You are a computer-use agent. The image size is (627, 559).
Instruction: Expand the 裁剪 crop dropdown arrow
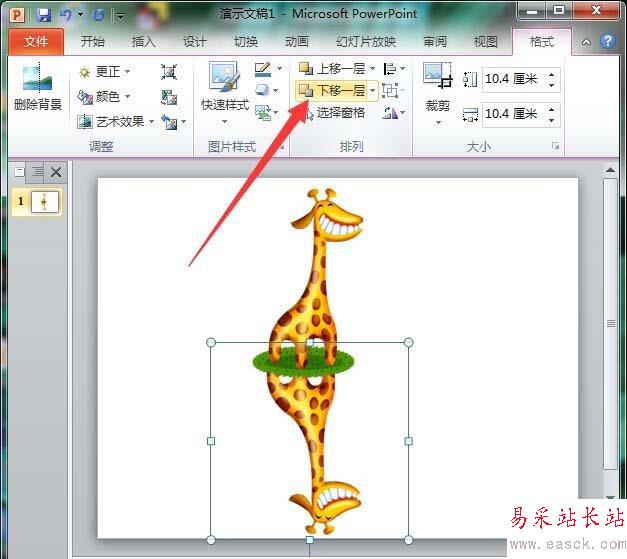pyautogui.click(x=438, y=122)
